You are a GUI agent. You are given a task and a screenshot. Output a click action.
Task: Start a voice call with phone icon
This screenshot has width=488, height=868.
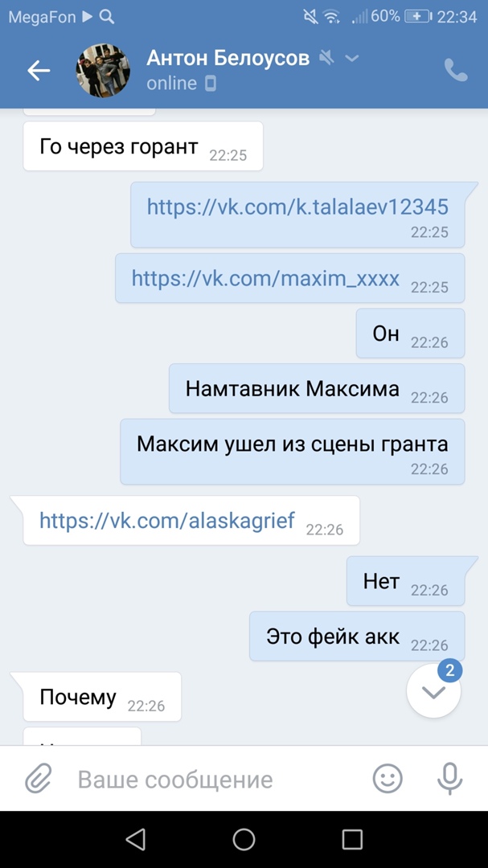tap(456, 70)
